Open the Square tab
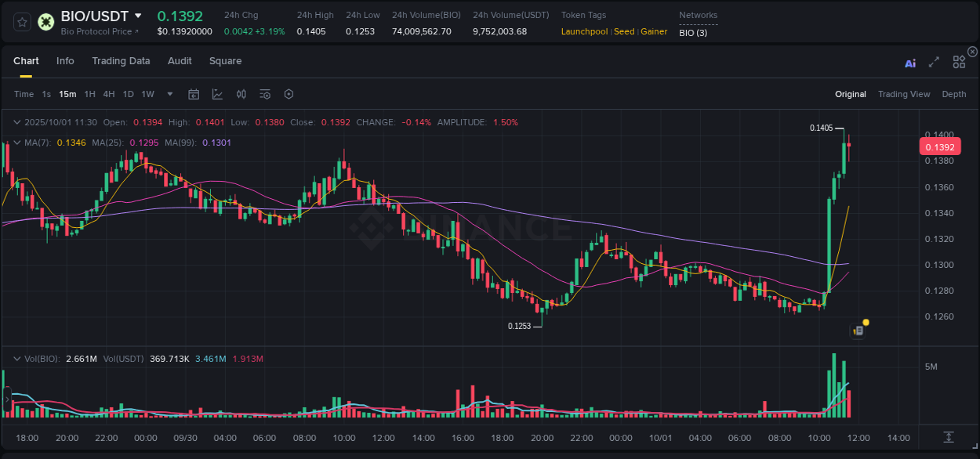The height and width of the screenshot is (459, 980). pyautogui.click(x=226, y=61)
